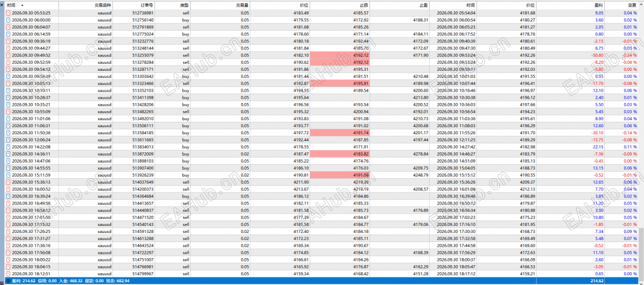Click the sell icon beside 17:56:08
The width and height of the screenshot is (644, 285).
tap(9, 252)
